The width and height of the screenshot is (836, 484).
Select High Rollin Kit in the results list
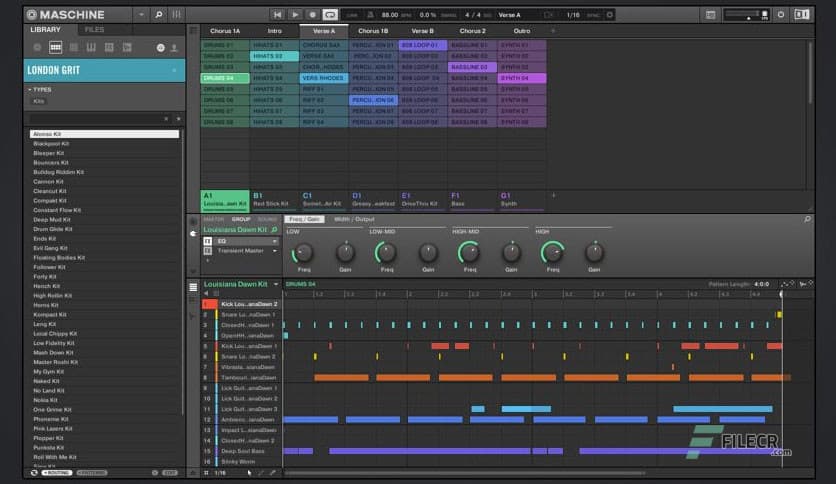(104, 295)
